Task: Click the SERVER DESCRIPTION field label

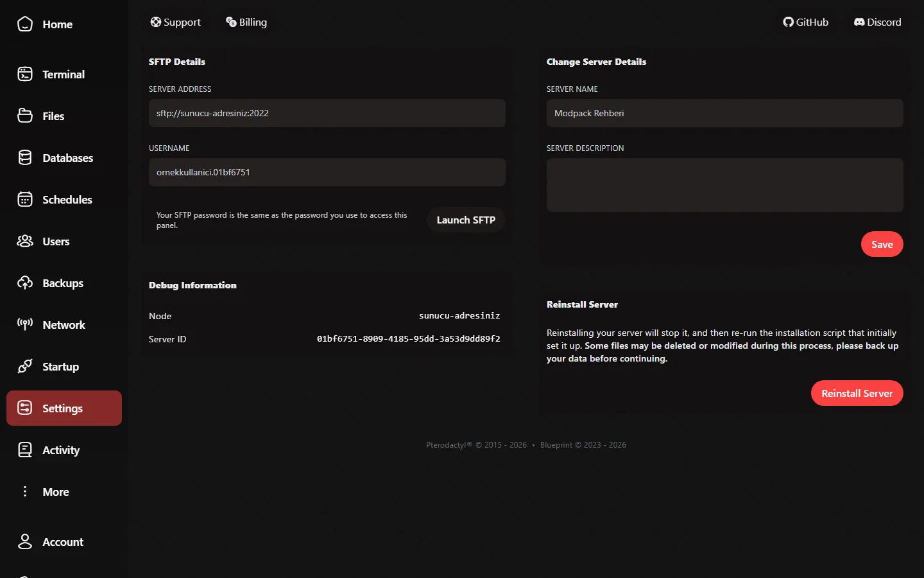Action: coord(585,148)
